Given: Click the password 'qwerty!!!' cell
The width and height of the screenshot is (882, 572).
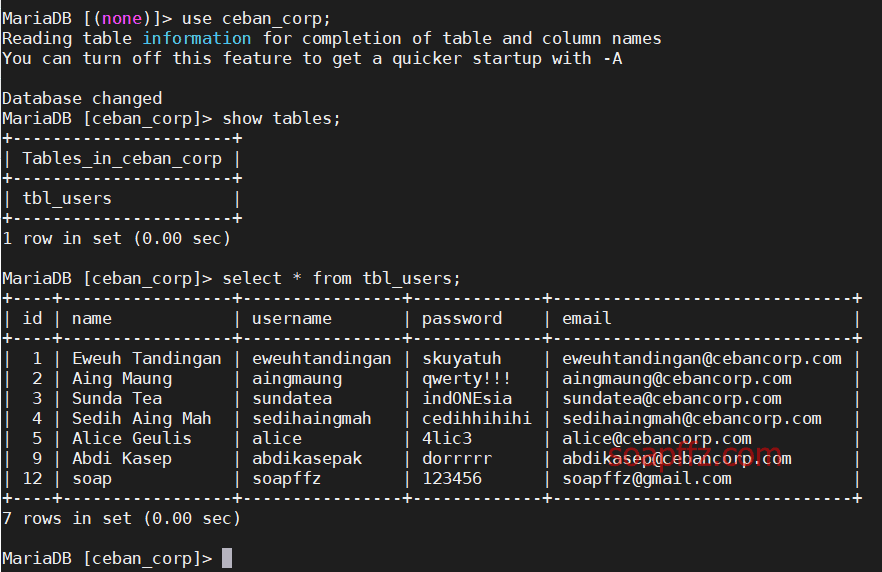Looking at the screenshot, I should pyautogui.click(x=466, y=379).
